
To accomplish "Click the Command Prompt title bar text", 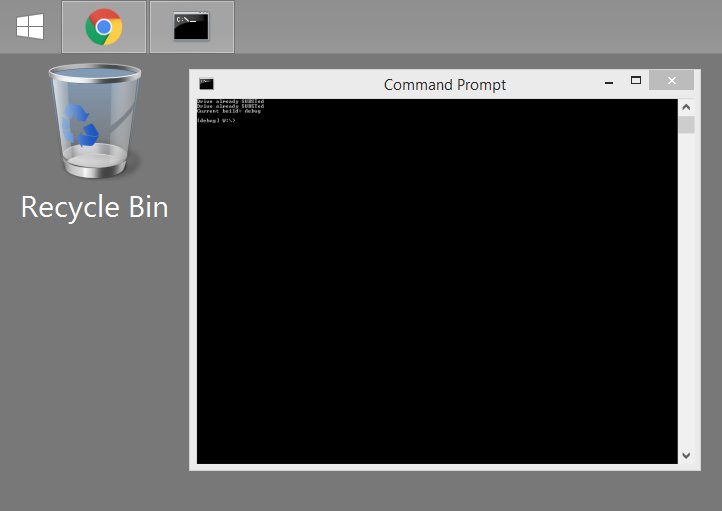I will [x=445, y=85].
